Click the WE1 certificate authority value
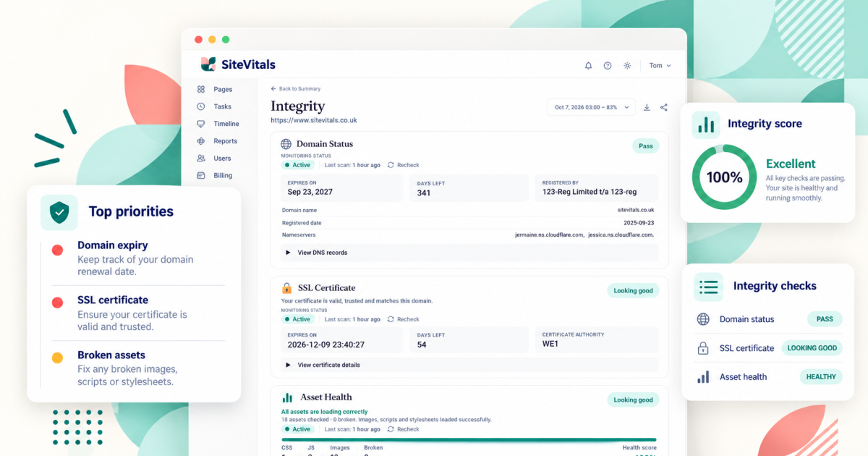Screen dimensions: 868x456 click(550, 345)
